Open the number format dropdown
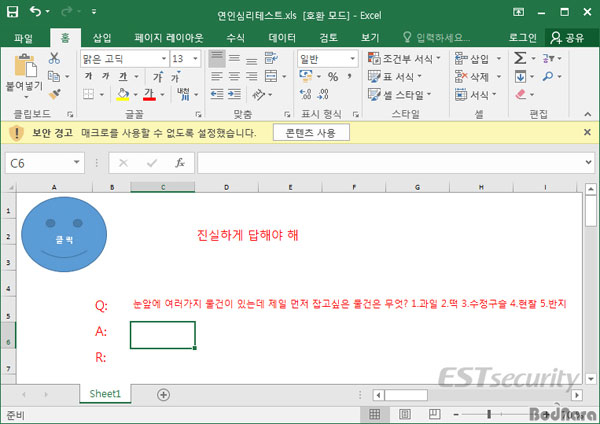Viewport: 600px width, 424px height. point(352,59)
